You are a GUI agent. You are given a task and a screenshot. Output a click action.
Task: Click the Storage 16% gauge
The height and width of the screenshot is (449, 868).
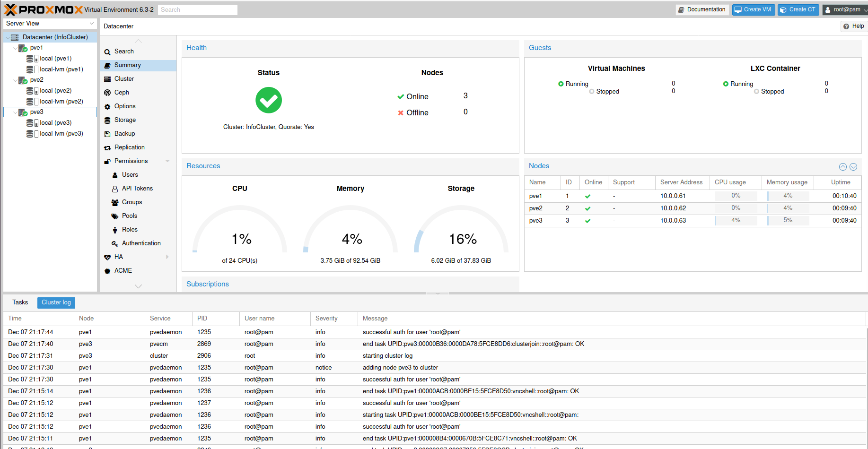(x=461, y=229)
